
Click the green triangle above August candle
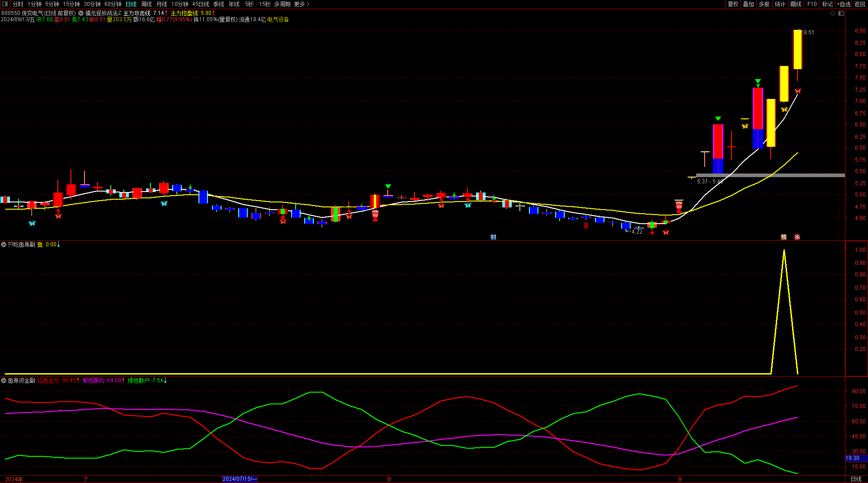pos(388,187)
